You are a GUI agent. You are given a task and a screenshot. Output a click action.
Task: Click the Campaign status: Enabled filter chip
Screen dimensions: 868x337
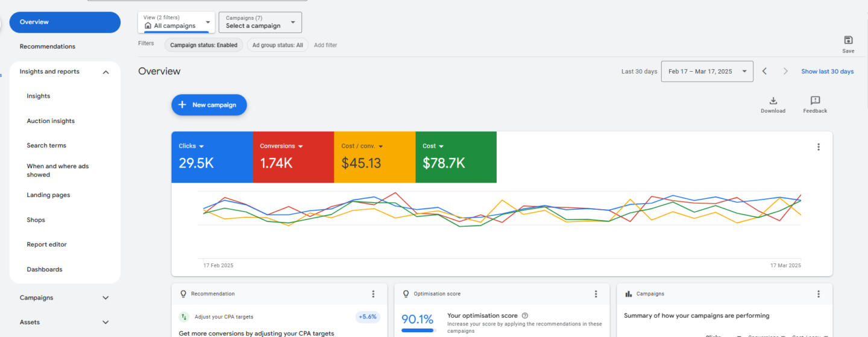click(x=204, y=45)
